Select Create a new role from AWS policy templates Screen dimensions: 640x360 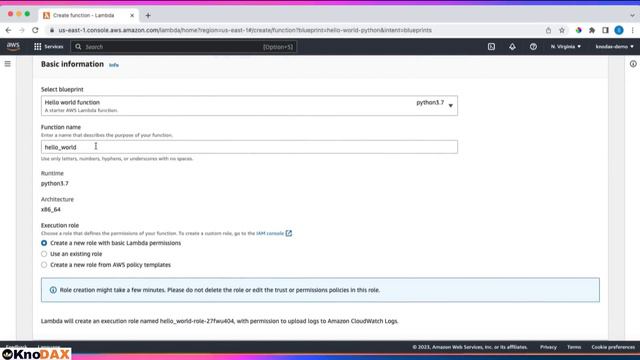[x=44, y=265]
